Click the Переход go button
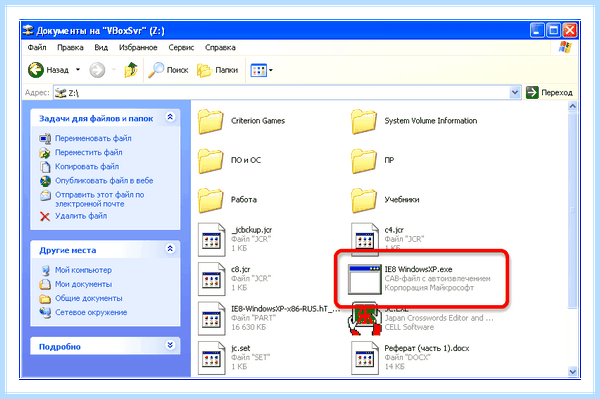The width and height of the screenshot is (600, 399). point(549,93)
